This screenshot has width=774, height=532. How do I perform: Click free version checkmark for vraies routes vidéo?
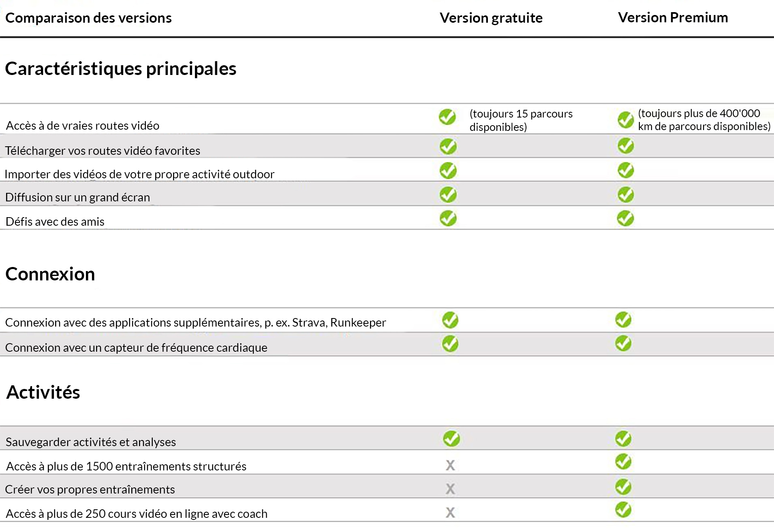click(x=447, y=117)
